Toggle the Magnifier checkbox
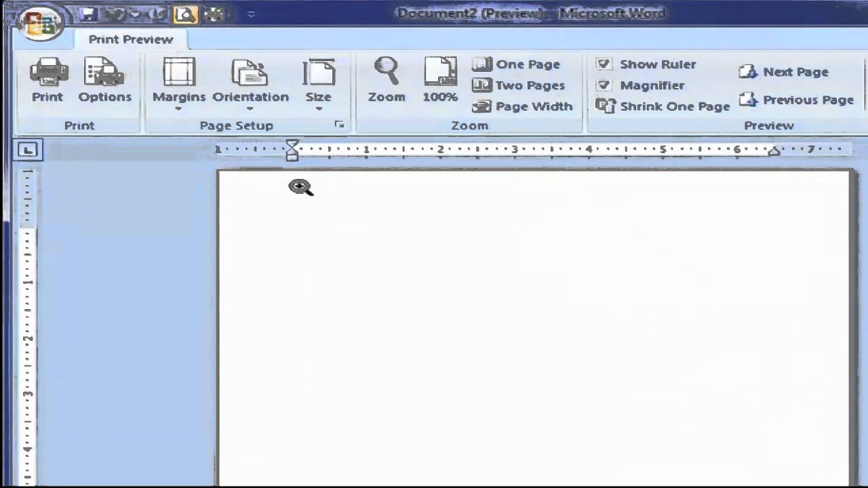Image resolution: width=868 pixels, height=488 pixels. click(x=604, y=85)
